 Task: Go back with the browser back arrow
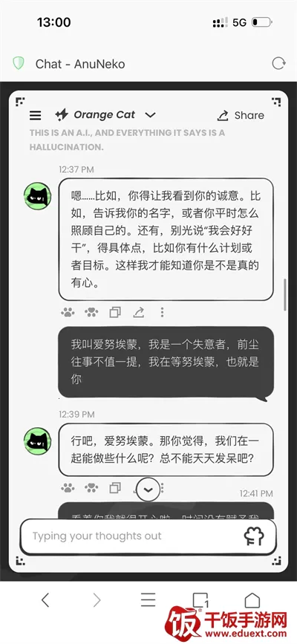45,600
